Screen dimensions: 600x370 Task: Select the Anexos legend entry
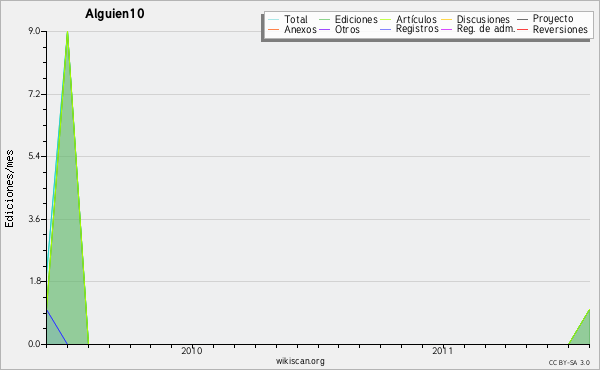tap(300, 29)
